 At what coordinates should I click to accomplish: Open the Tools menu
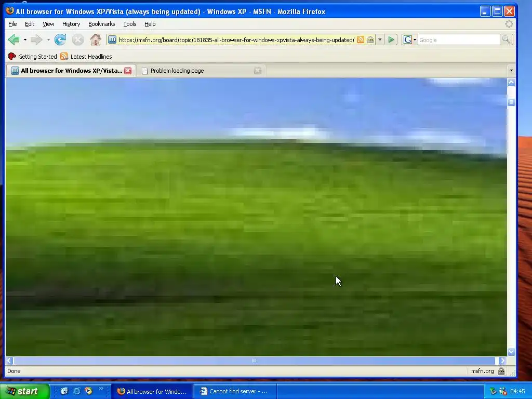[x=129, y=24]
